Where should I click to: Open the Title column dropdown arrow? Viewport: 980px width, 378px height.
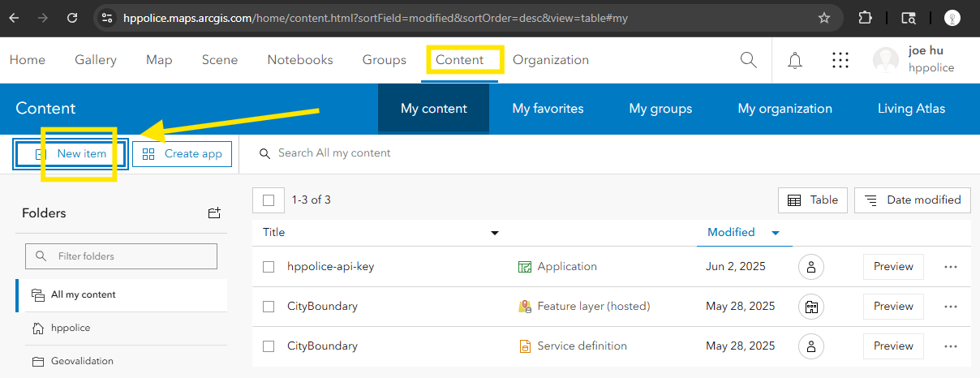click(495, 234)
